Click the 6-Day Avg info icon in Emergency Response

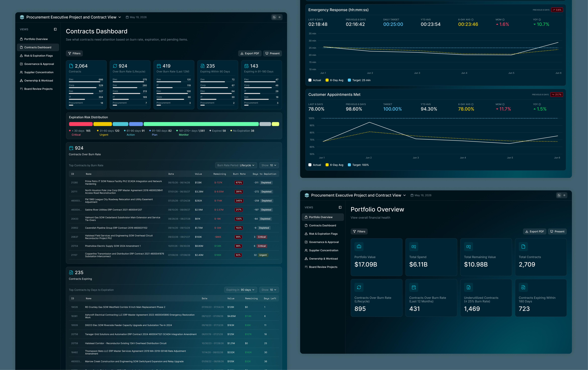tap(472, 20)
